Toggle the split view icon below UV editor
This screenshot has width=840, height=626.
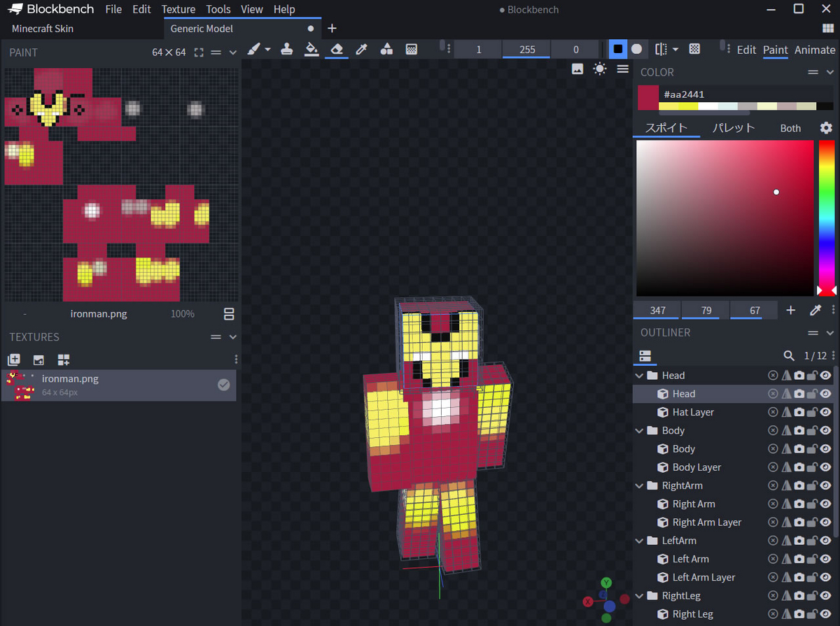[x=229, y=314]
